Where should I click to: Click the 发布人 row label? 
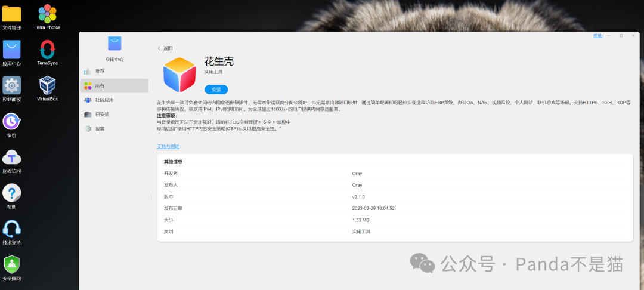coord(171,185)
